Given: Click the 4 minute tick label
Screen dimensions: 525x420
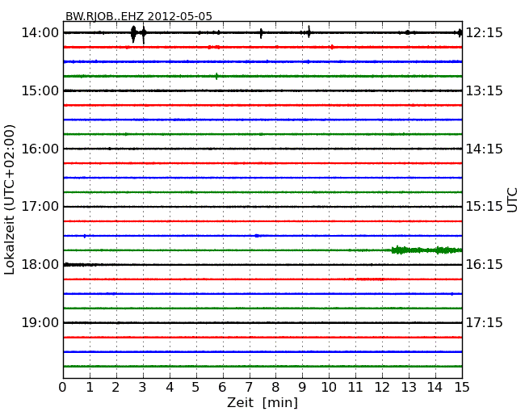Looking at the screenshot, I should pos(170,388).
